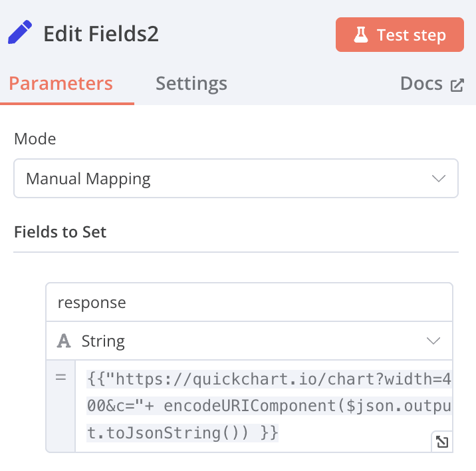Switch to the Settings tab
476x471 pixels.
pyautogui.click(x=191, y=84)
